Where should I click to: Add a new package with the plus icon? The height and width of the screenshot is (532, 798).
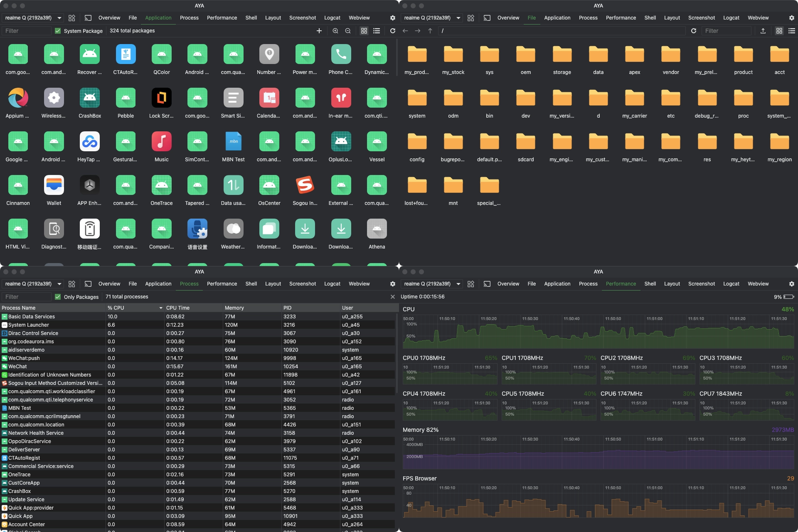point(319,31)
